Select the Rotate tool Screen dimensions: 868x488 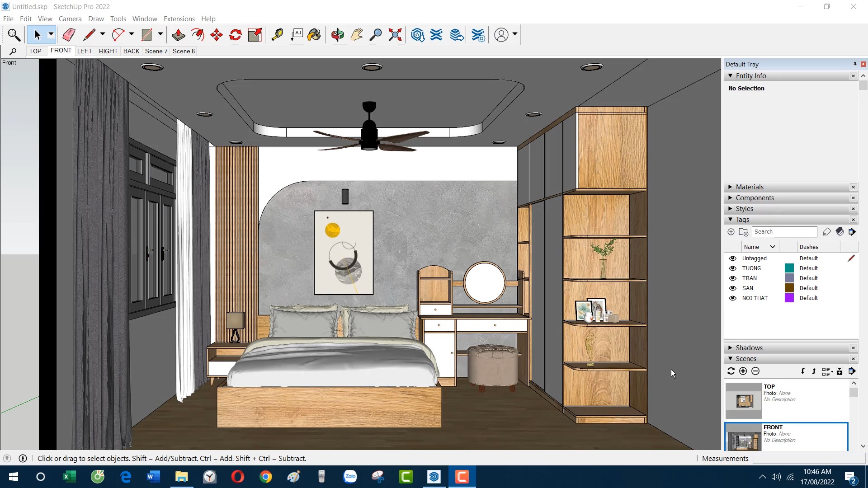click(x=235, y=35)
